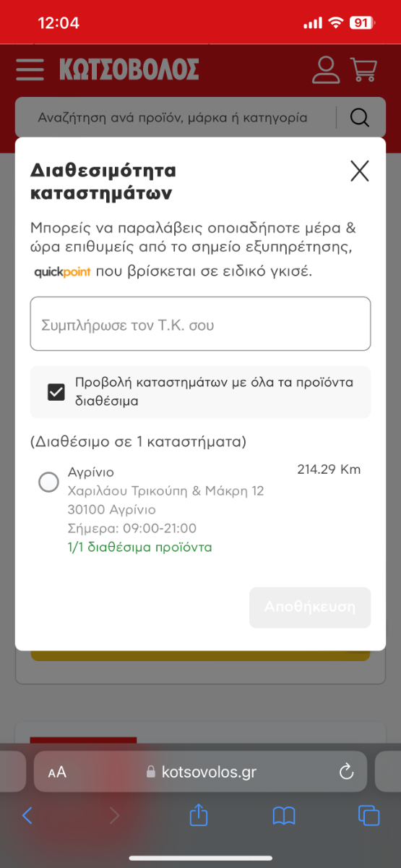401x868 pixels.
Task: Open the AA page settings menu
Action: 57,773
